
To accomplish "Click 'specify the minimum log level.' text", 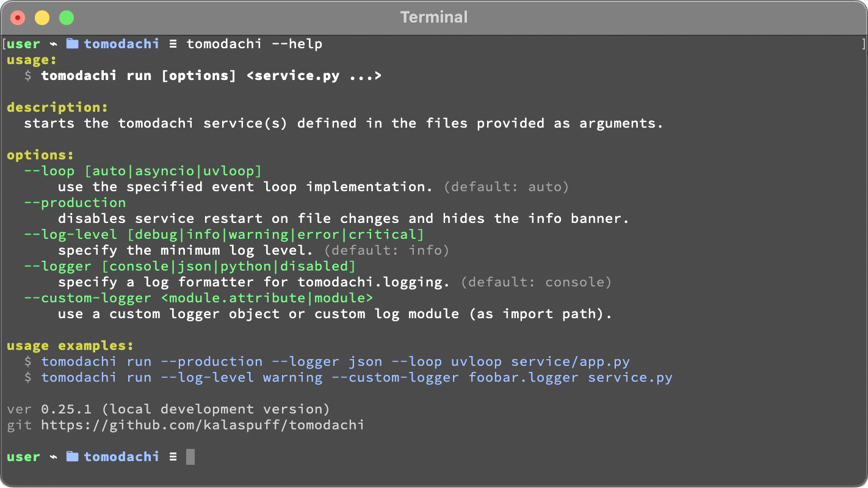I will 186,250.
